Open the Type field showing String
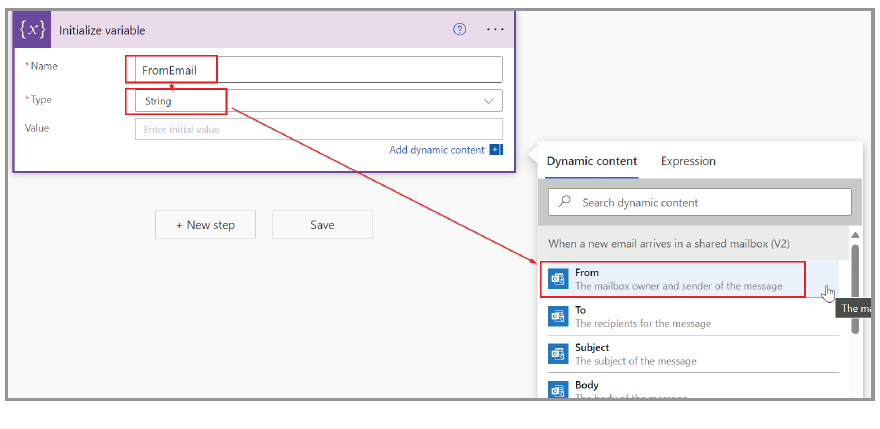Viewport: 880px width, 429px height. click(x=310, y=101)
